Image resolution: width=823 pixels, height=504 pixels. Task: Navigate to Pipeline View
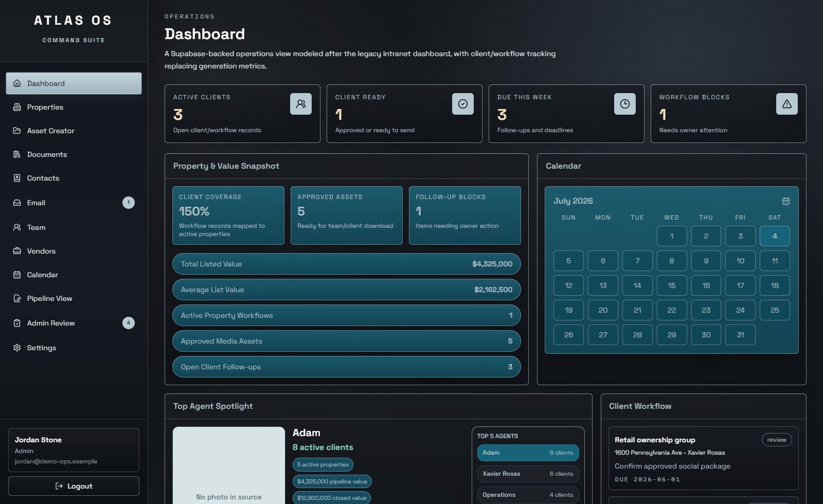[74, 298]
